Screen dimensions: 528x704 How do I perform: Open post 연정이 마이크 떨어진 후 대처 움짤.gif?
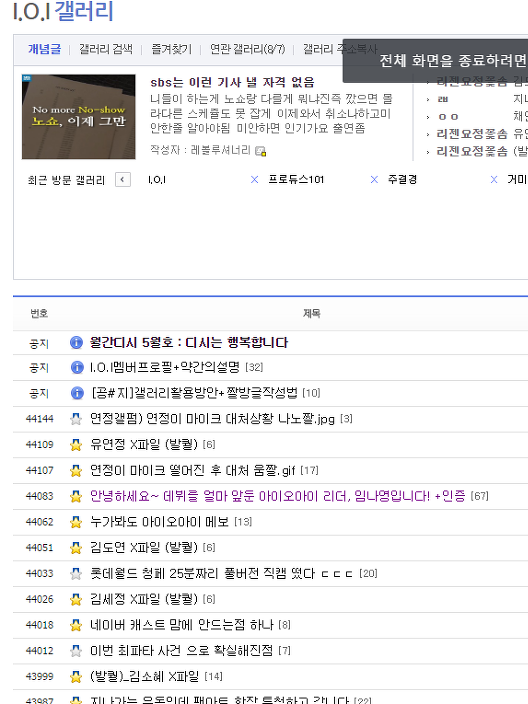point(193,471)
